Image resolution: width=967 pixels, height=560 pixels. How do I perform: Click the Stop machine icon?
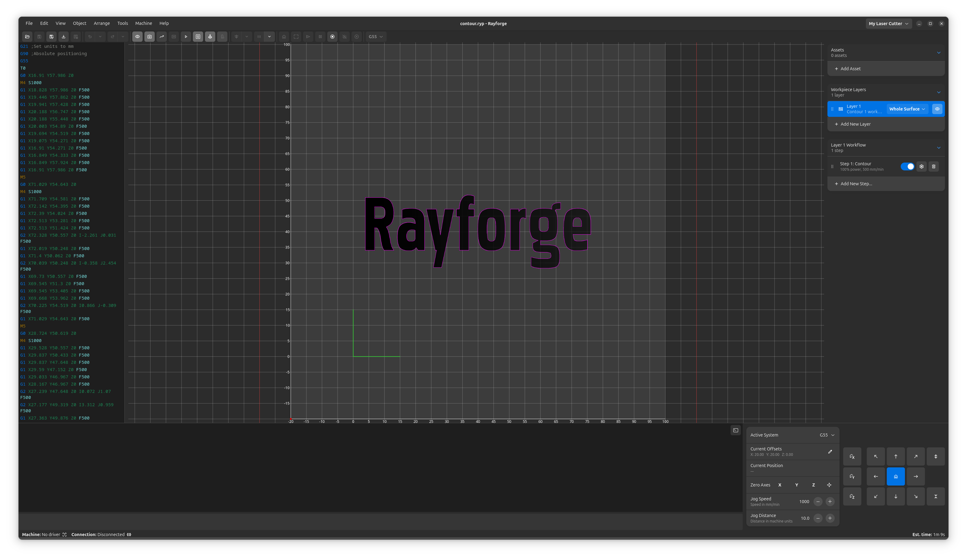(x=332, y=36)
